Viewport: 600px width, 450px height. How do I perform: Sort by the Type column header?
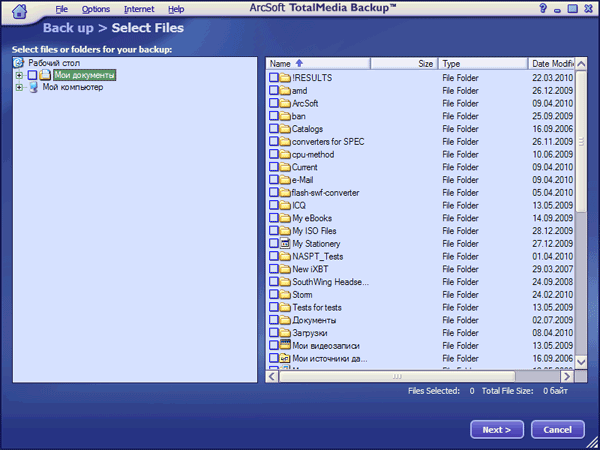[483, 64]
